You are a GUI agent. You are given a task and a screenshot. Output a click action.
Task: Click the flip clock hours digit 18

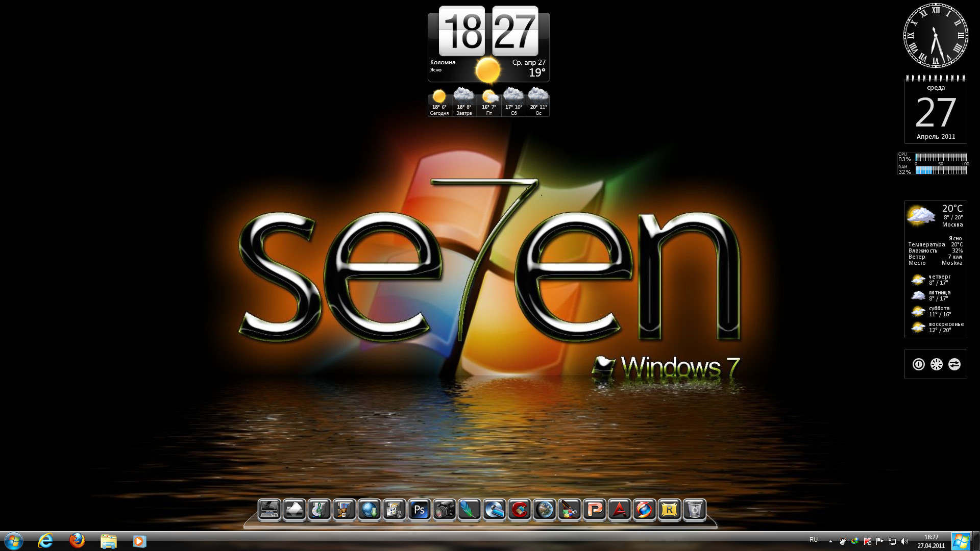point(462,31)
